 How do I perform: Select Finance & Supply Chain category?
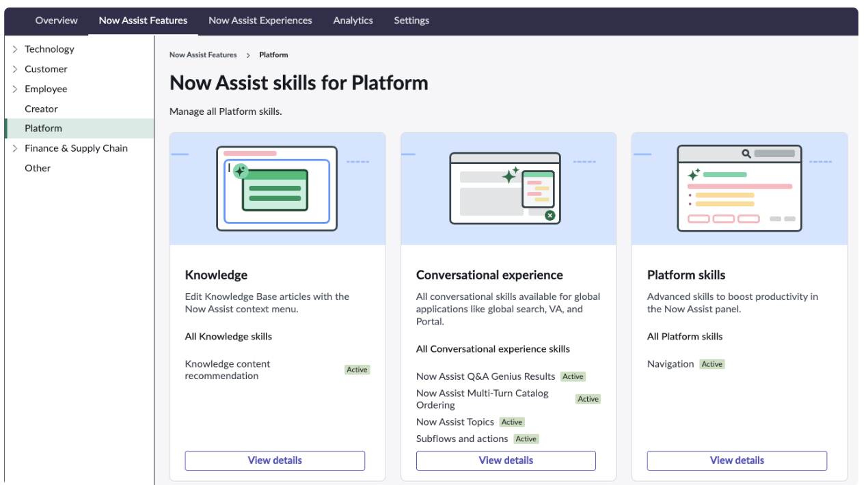click(76, 148)
